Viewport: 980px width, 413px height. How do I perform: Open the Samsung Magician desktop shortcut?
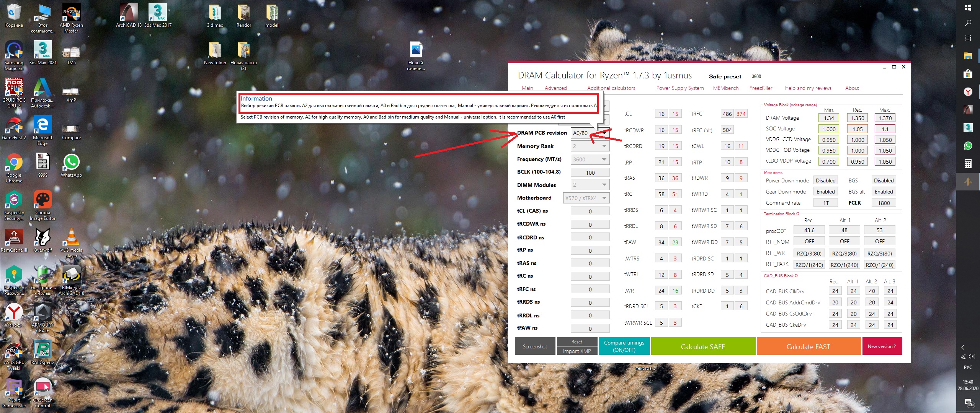14,50
